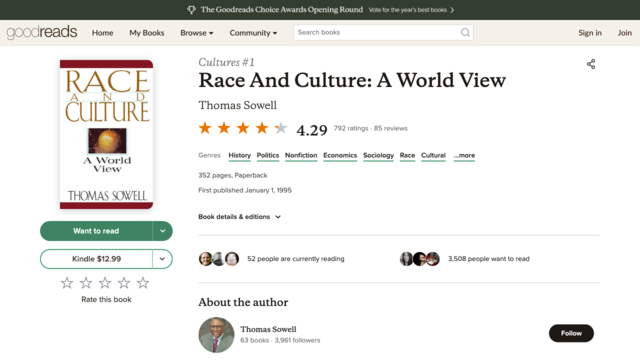
Task: Click Vote for the year's best books
Action: pyautogui.click(x=407, y=10)
